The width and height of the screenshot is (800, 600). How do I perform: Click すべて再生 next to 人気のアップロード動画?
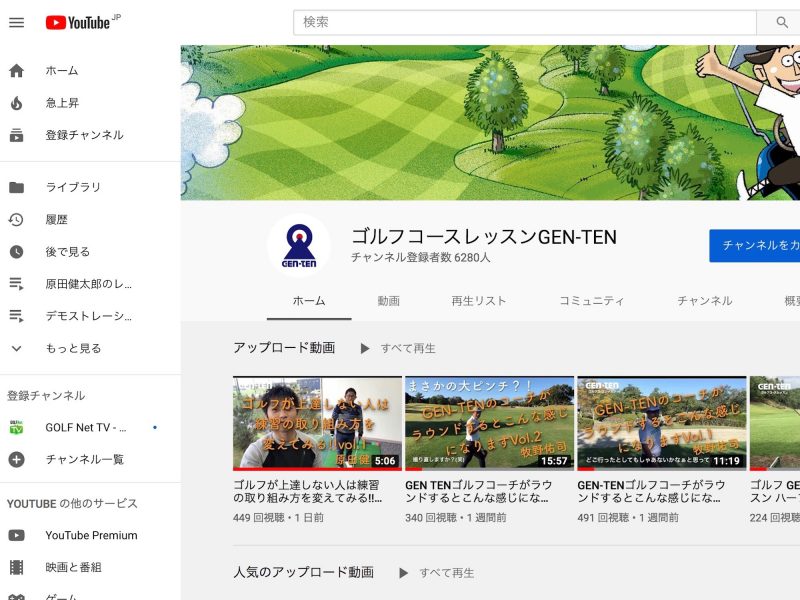pyautogui.click(x=446, y=573)
